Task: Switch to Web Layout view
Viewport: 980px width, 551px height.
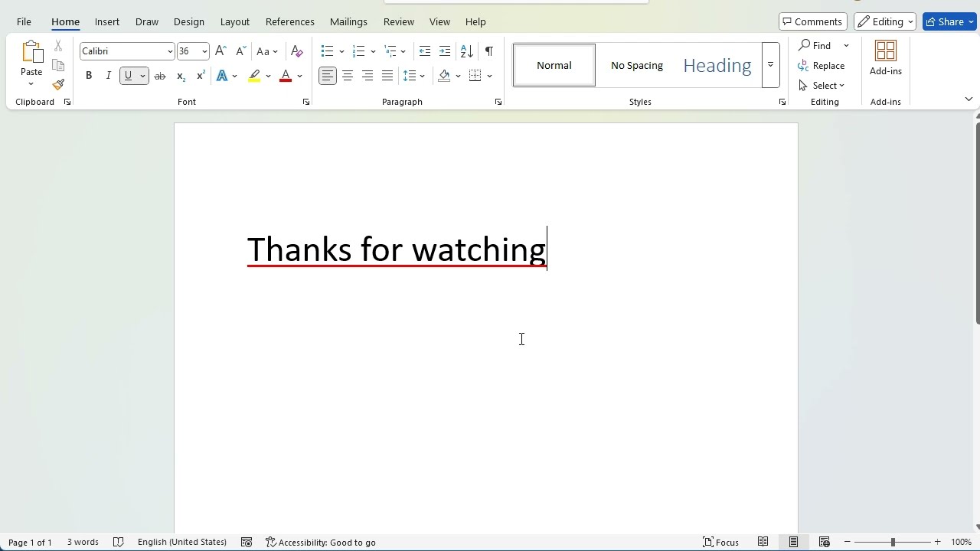Action: click(825, 542)
